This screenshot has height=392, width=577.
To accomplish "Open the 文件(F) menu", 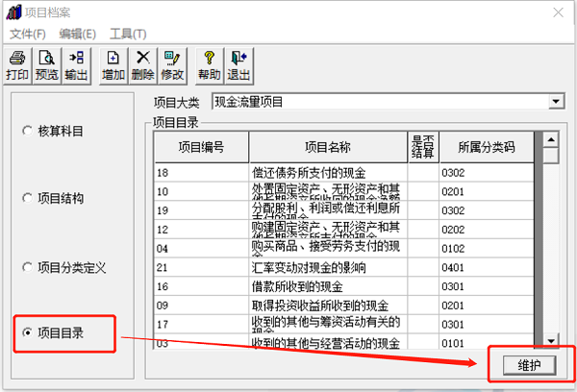I will point(27,35).
